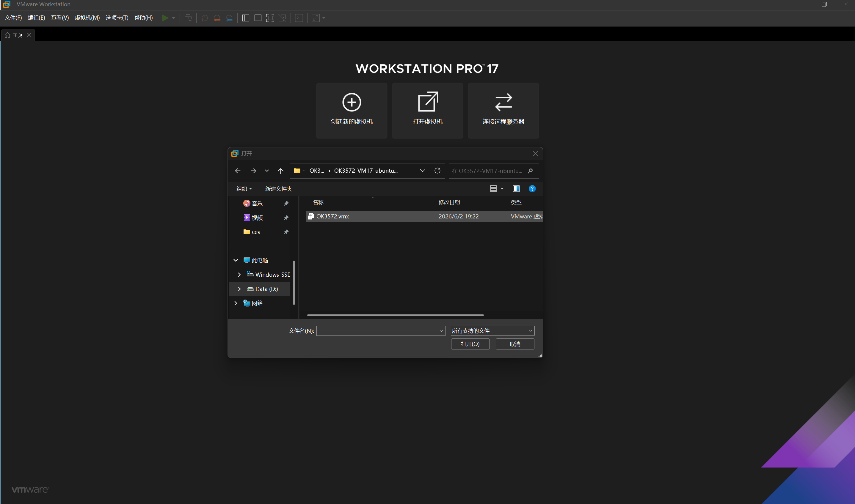This screenshot has height=504, width=855.
Task: Expand the address bar path dropdown
Action: point(422,171)
